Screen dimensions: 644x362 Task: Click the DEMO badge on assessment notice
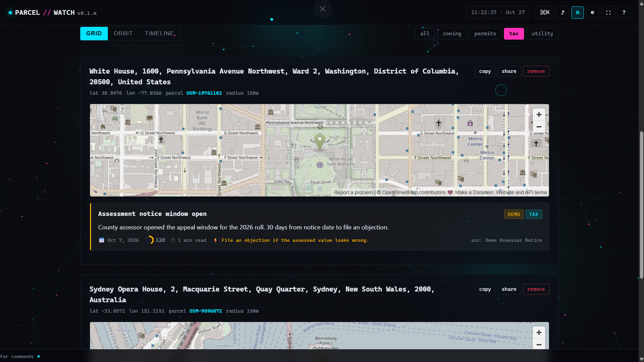click(x=514, y=214)
